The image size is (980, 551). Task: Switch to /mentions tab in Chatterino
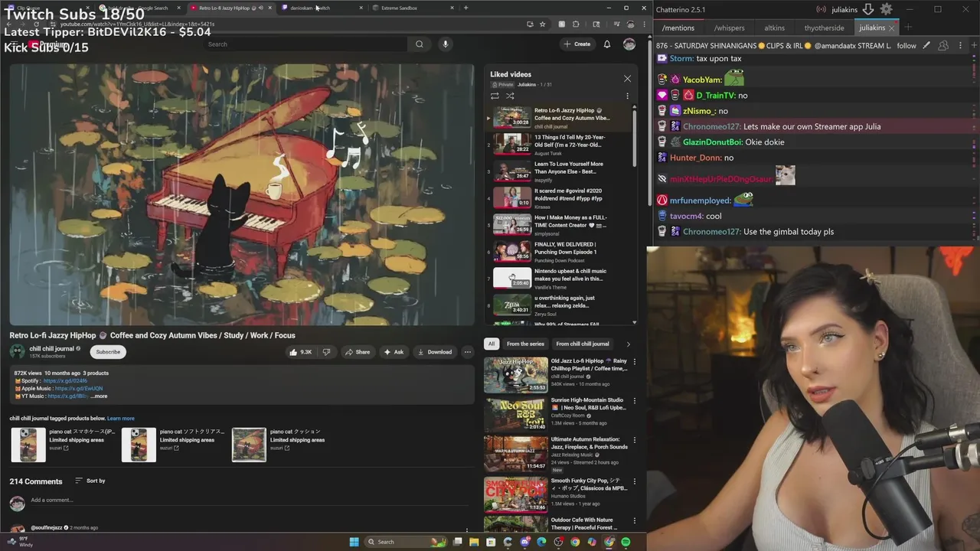pos(678,28)
